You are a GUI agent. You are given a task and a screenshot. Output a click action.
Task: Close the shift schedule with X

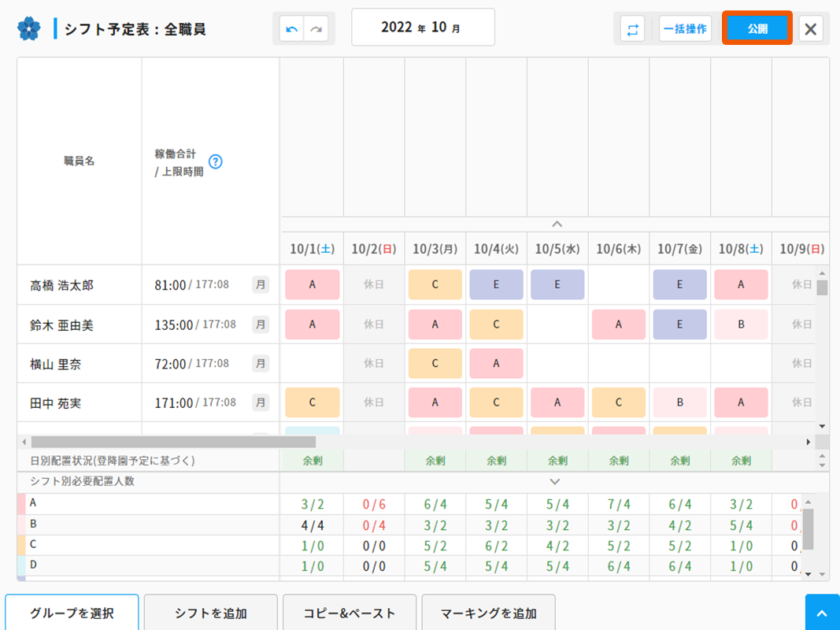click(x=810, y=30)
